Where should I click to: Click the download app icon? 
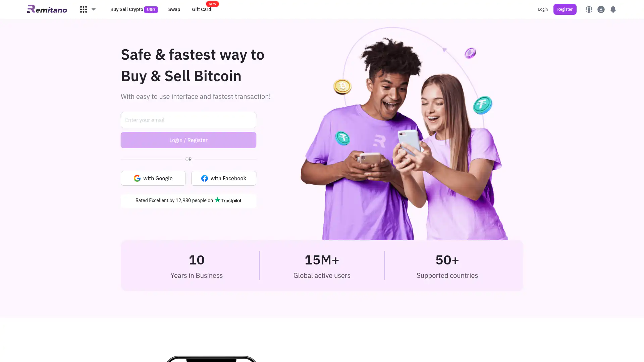click(x=601, y=9)
